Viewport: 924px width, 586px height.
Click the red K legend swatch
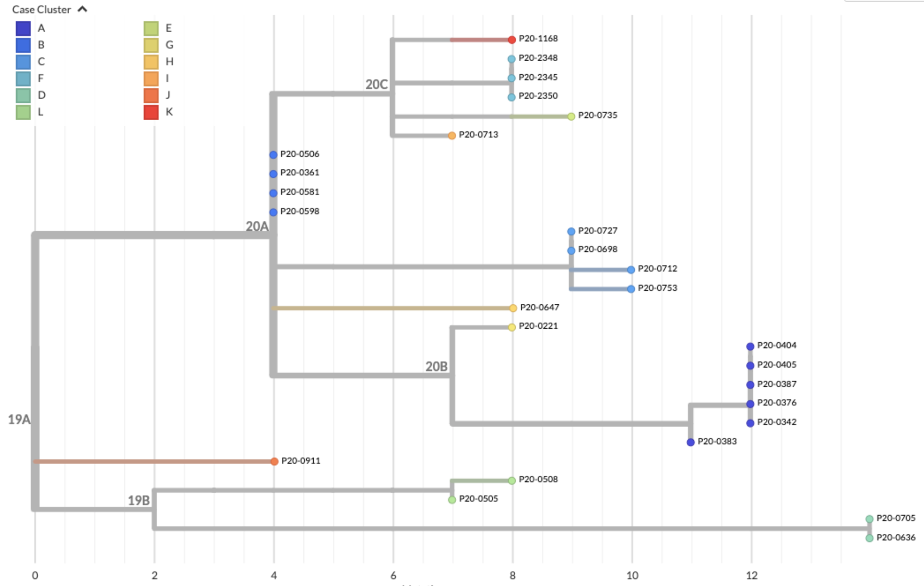(x=151, y=112)
